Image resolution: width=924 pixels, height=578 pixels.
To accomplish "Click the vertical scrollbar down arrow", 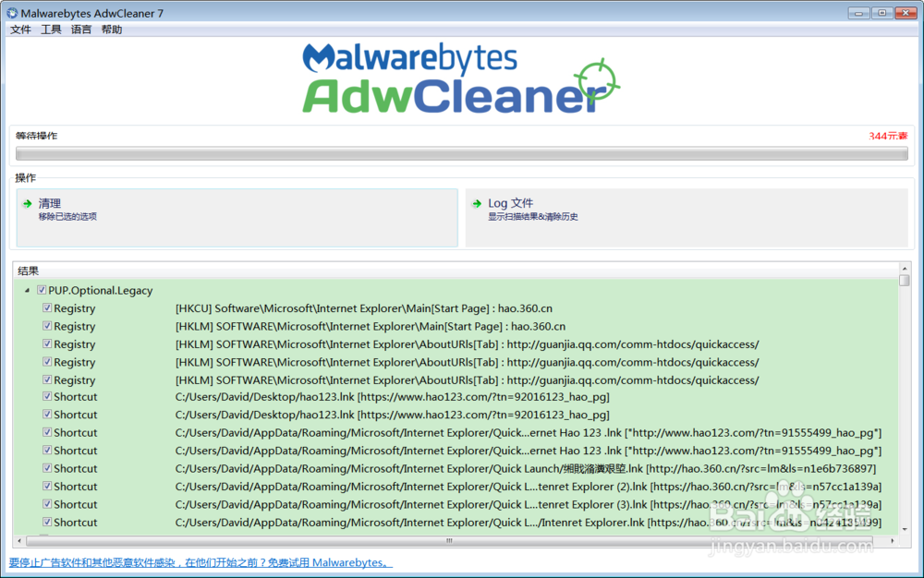I will click(x=905, y=529).
